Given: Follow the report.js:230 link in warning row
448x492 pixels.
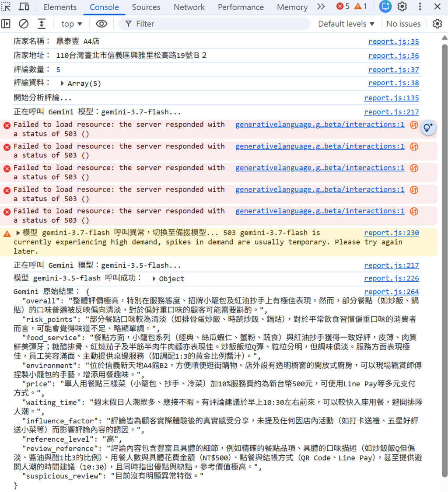Looking at the screenshot, I should [x=391, y=233].
